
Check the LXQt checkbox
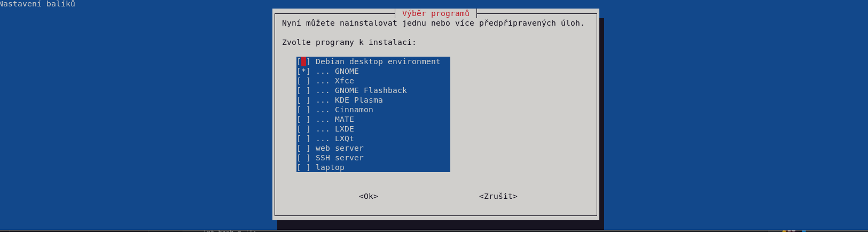[x=303, y=138]
